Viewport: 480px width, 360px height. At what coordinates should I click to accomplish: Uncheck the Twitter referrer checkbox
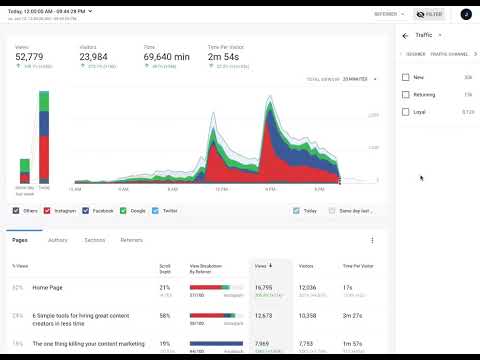(x=155, y=211)
